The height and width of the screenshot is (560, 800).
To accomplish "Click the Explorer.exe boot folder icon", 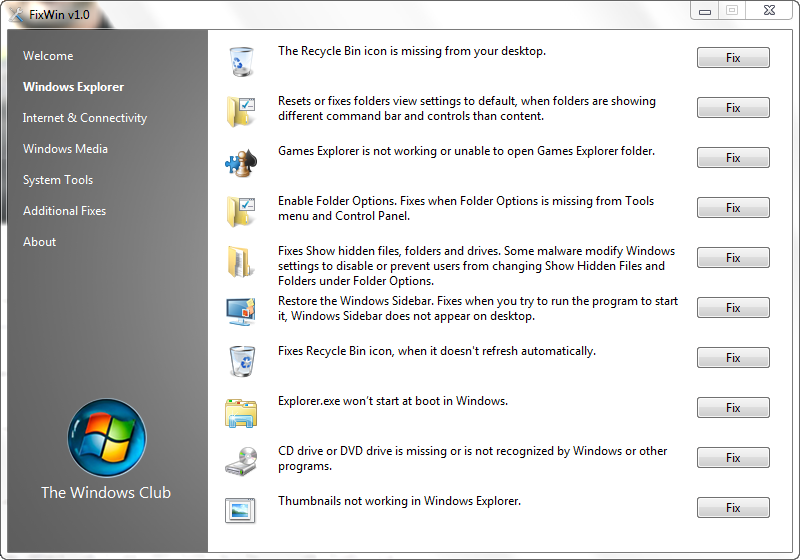I will pyautogui.click(x=241, y=410).
